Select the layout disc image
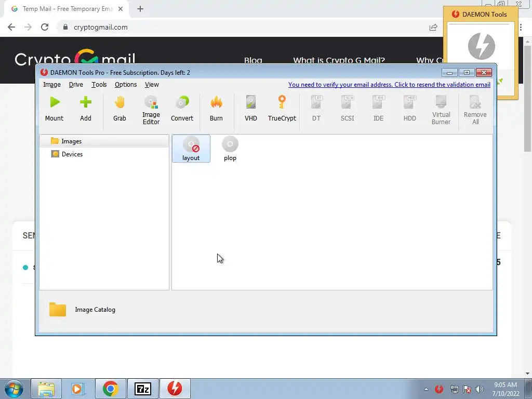Viewport: 532px width, 399px height. pos(191,149)
